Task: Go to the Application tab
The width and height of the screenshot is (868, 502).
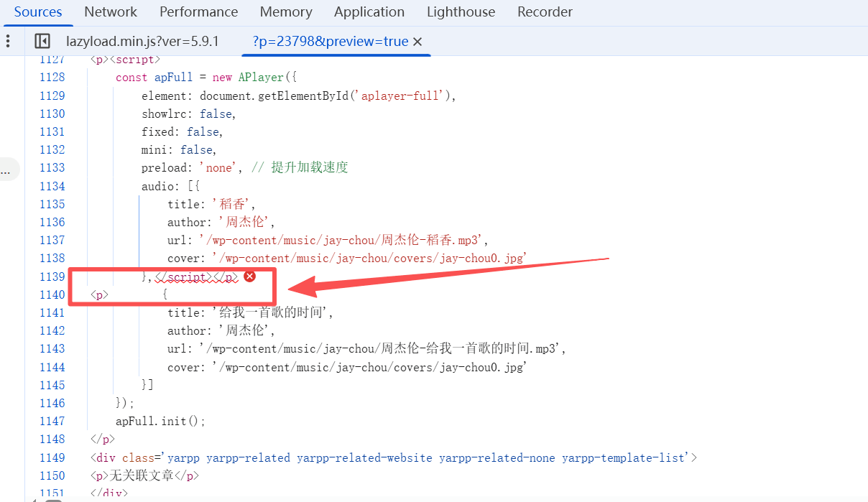Action: point(369,11)
